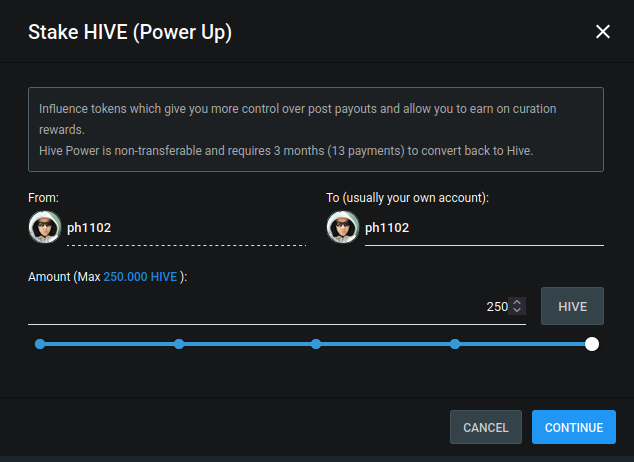This screenshot has width=634, height=462.
Task: Set slider to the fourth (75%) mark
Action: coord(455,344)
